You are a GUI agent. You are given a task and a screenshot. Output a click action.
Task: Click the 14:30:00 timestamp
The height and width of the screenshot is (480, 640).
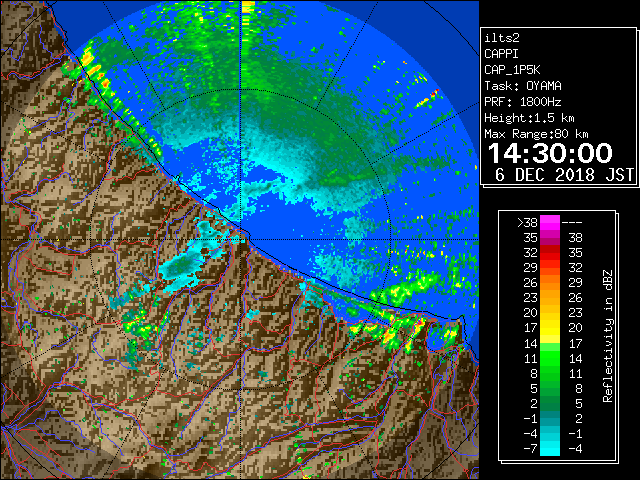tap(550, 153)
